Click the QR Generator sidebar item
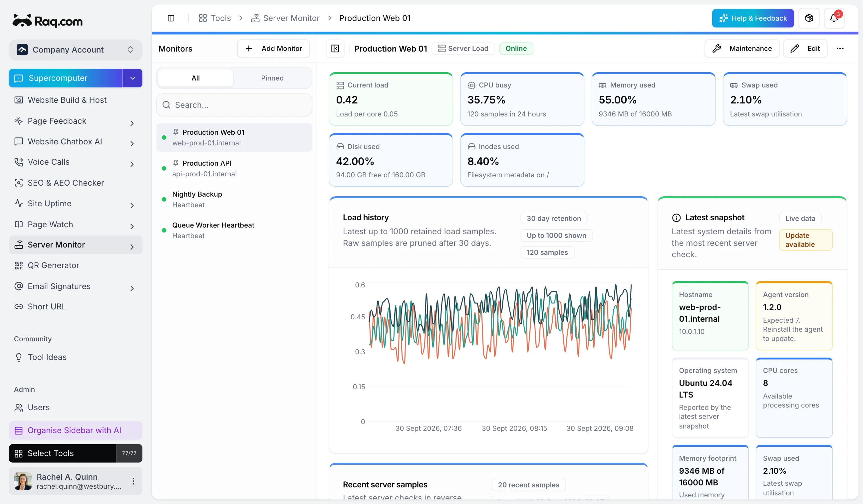This screenshot has width=863, height=504. coord(75,265)
